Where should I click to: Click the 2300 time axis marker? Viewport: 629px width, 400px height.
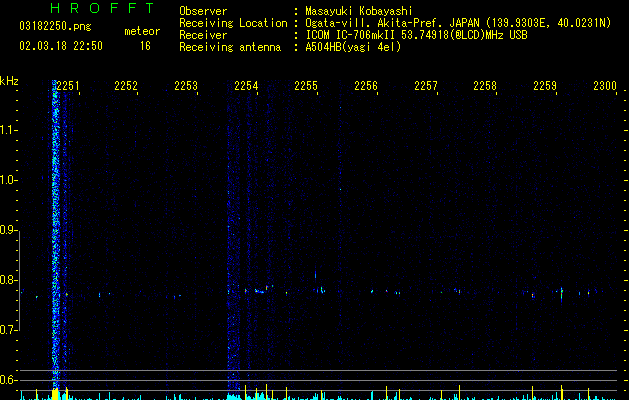(x=605, y=86)
